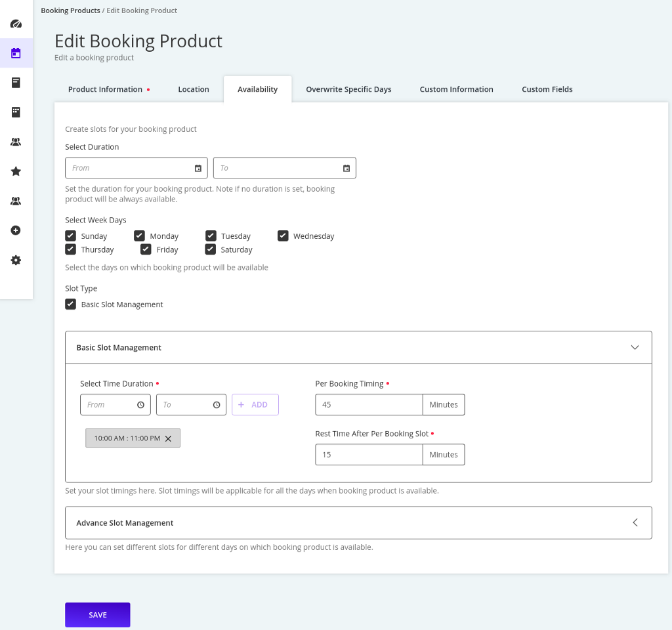
Task: Uncheck the Wednesday checkbox
Action: click(283, 236)
